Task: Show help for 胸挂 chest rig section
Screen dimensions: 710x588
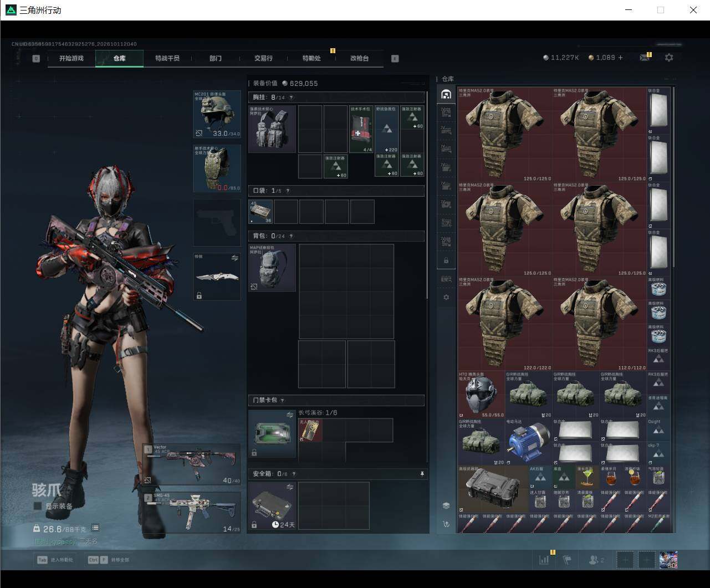Action: click(x=291, y=98)
